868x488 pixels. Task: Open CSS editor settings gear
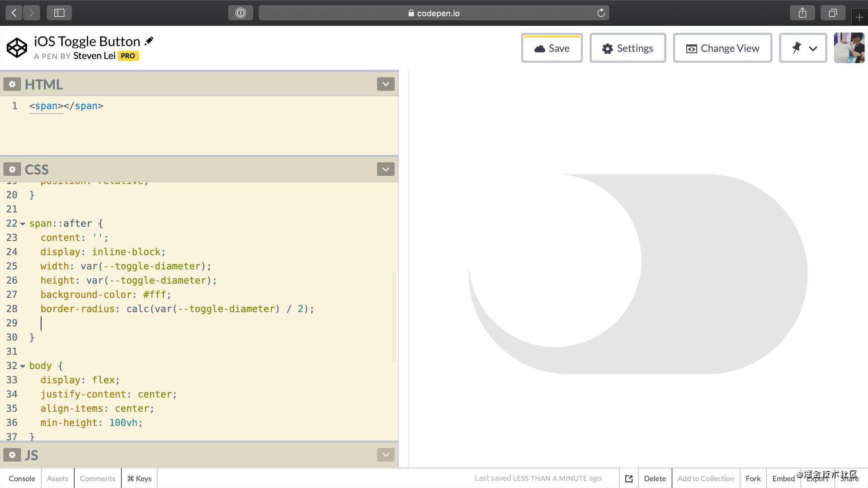[x=12, y=169]
